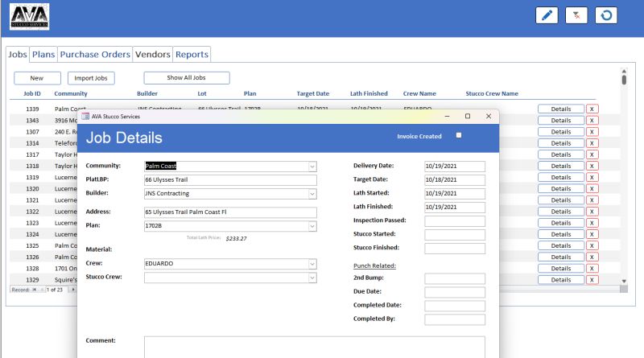This screenshot has height=358, width=644.
Task: Open Details for job 1339
Action: pyautogui.click(x=561, y=109)
